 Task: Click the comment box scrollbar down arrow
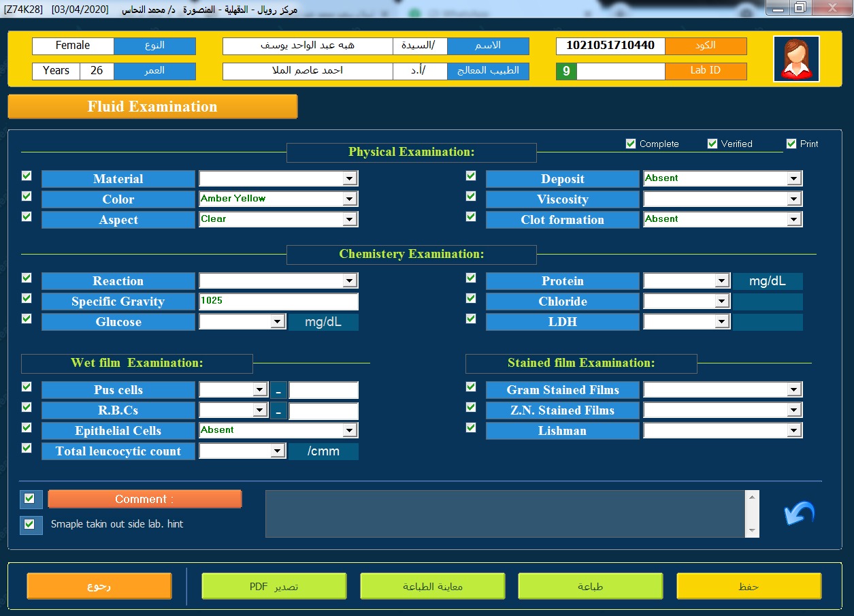(752, 530)
